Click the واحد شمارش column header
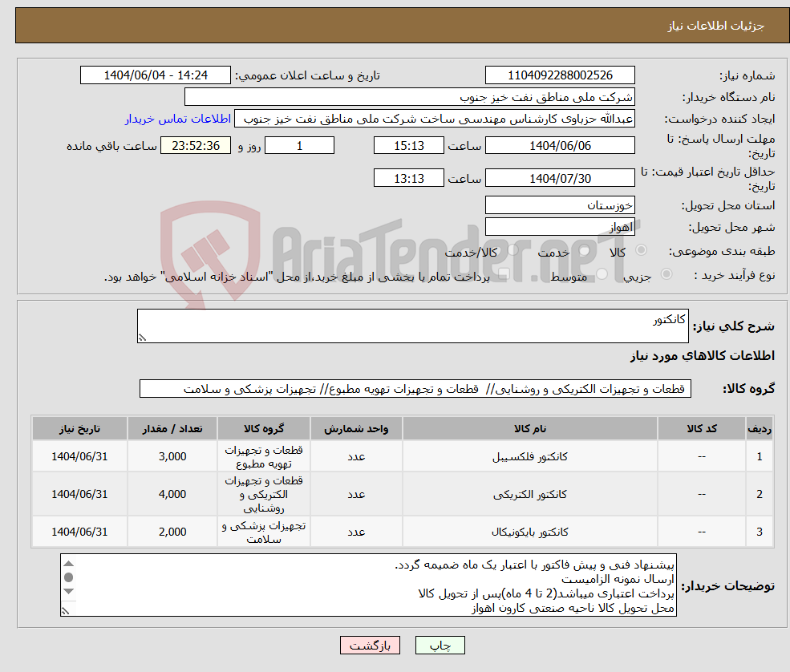The height and width of the screenshot is (672, 790). (356, 429)
